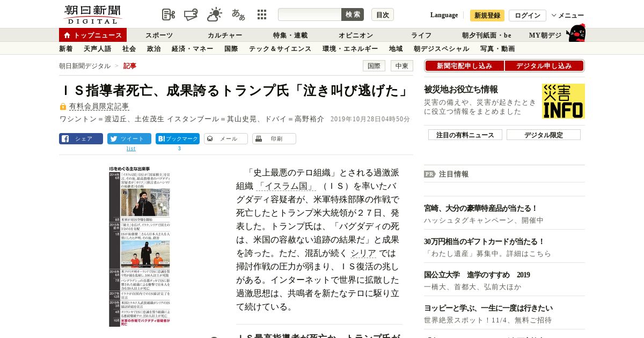Follow the 「イスラム国」 keyword link
This screenshot has width=644, height=338.
286,186
